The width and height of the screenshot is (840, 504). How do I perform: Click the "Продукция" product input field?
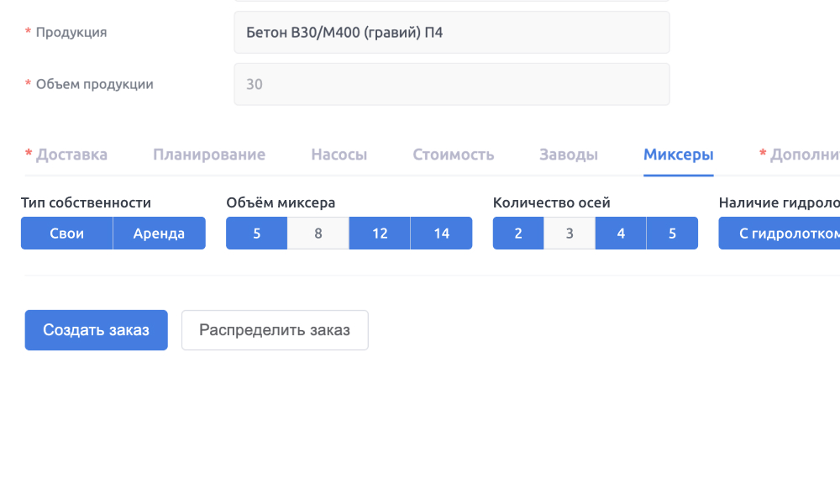point(451,32)
